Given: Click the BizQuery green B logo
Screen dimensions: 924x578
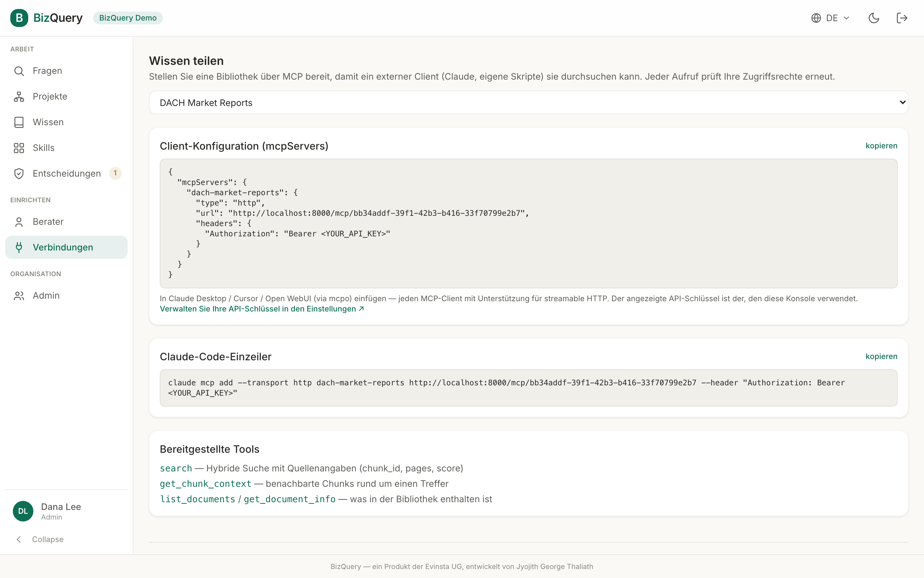Looking at the screenshot, I should [19, 18].
